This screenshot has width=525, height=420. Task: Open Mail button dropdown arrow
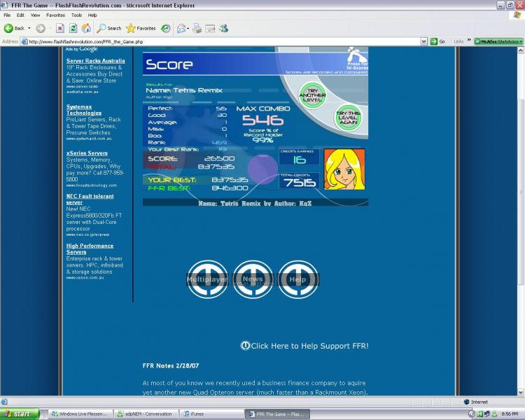tap(188, 29)
